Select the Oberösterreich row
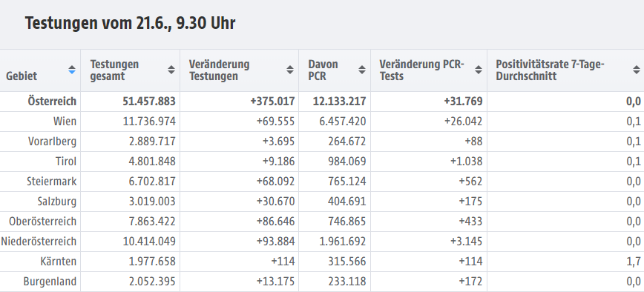This screenshot has height=292, width=644. [322, 222]
